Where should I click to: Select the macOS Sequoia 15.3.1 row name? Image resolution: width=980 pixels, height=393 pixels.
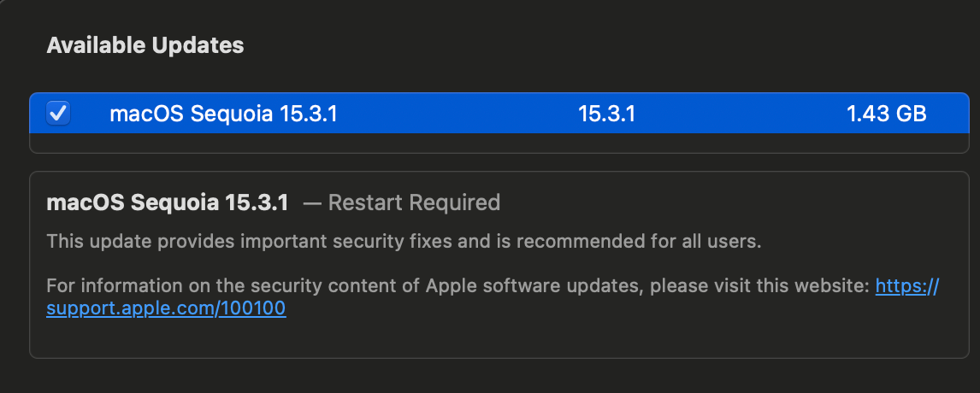click(223, 114)
